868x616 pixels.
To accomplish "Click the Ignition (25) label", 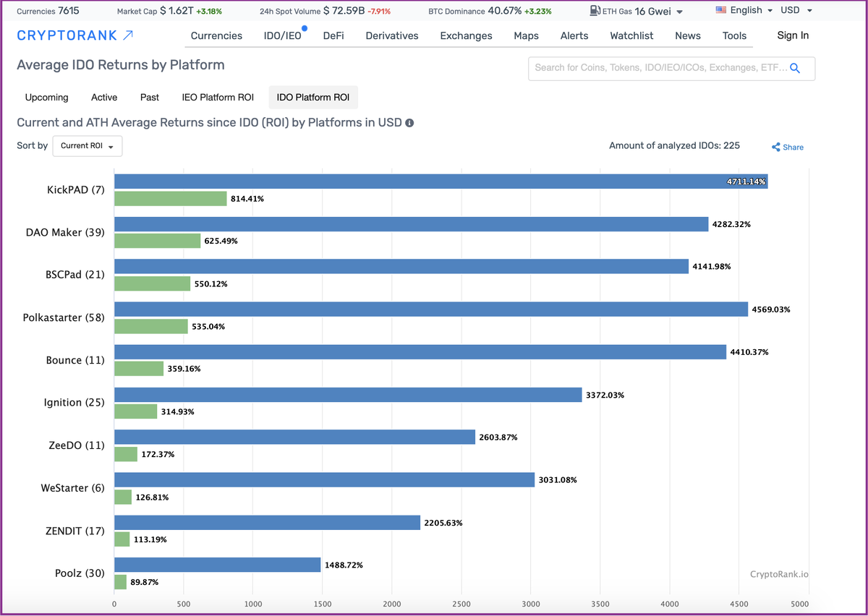I will [74, 403].
